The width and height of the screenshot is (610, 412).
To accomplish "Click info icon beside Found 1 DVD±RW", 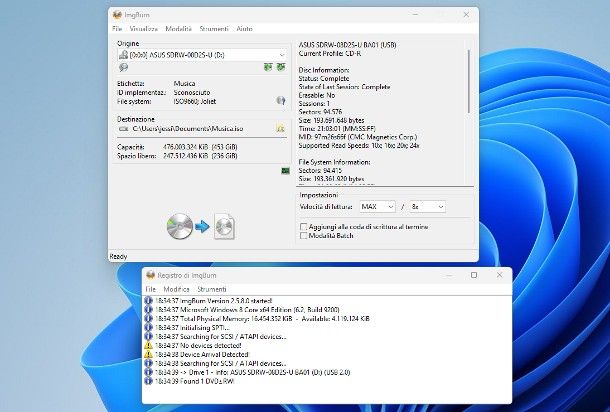I will (148, 381).
